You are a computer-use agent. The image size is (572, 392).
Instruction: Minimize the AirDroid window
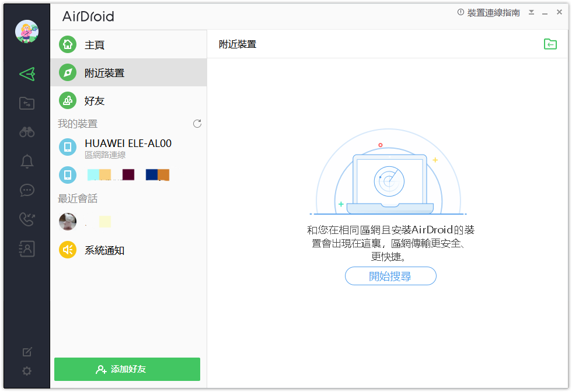pyautogui.click(x=545, y=13)
